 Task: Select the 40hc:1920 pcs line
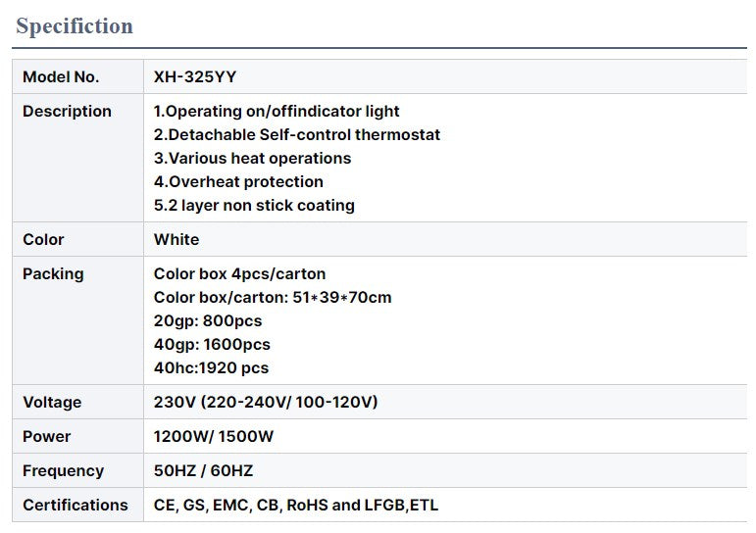tap(211, 368)
